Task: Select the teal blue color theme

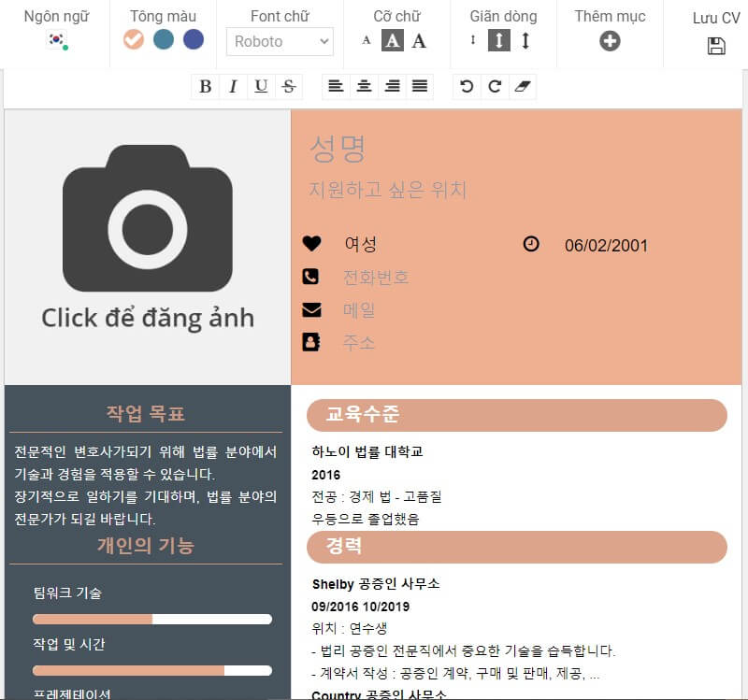Action: tap(164, 40)
